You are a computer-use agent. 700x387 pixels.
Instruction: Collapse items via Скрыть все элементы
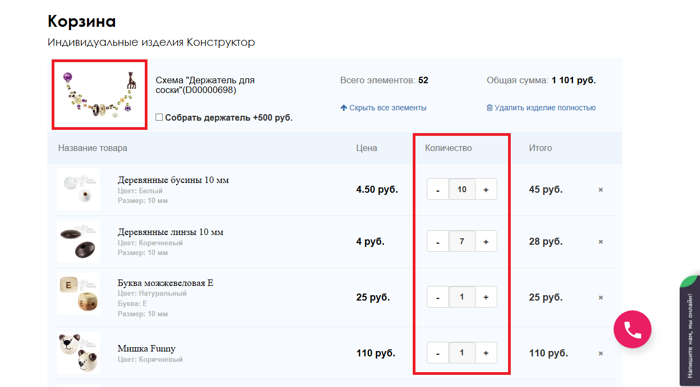[x=383, y=108]
